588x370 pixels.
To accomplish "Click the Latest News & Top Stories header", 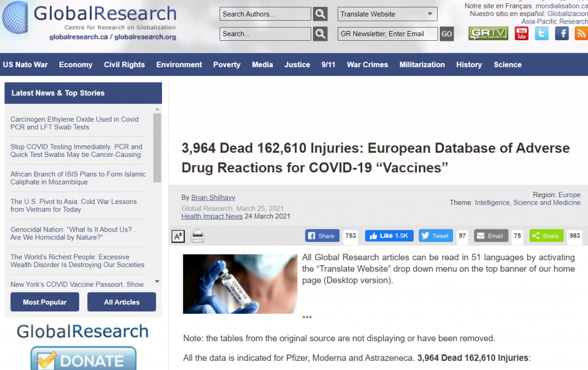I will [83, 93].
